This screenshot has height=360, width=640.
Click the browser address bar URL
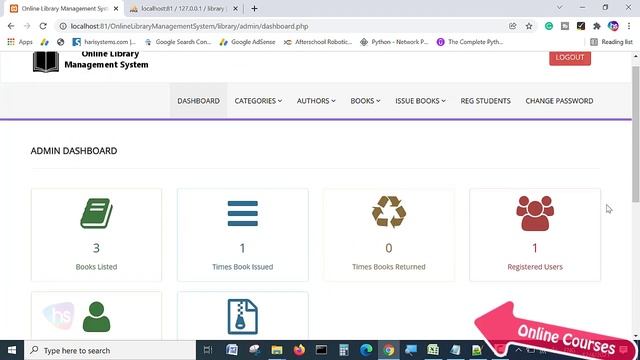[189, 26]
